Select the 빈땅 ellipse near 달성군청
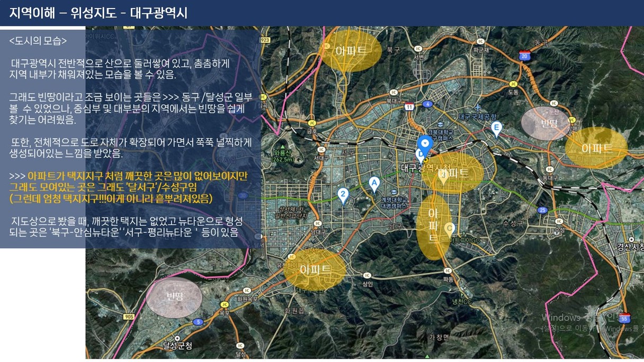644x362 pixels. pyautogui.click(x=174, y=297)
